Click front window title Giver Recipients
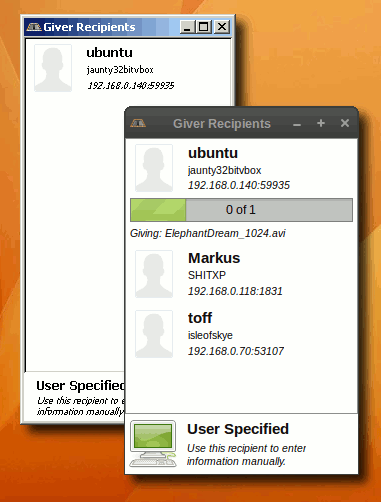The width and height of the screenshot is (381, 502). pyautogui.click(x=222, y=124)
